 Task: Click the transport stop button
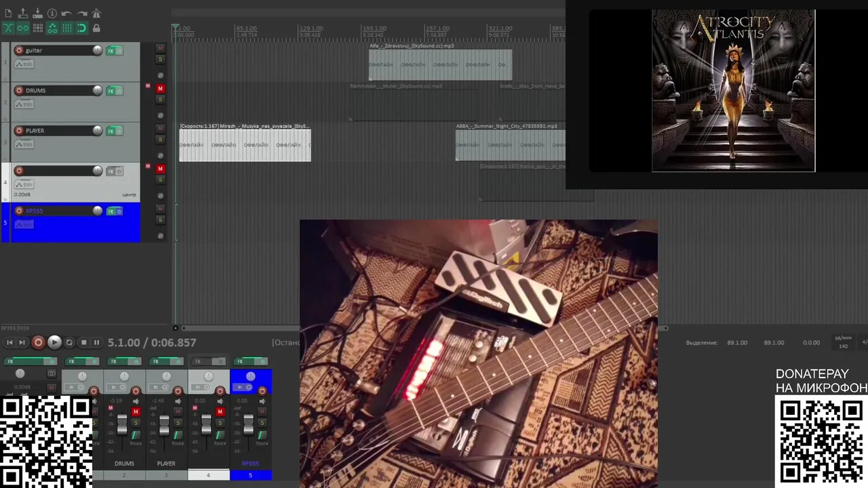pos(83,343)
